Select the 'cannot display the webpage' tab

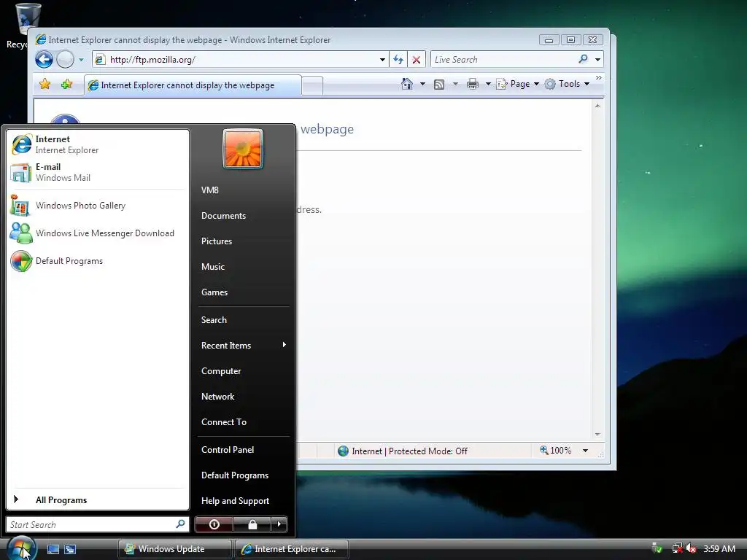click(193, 85)
